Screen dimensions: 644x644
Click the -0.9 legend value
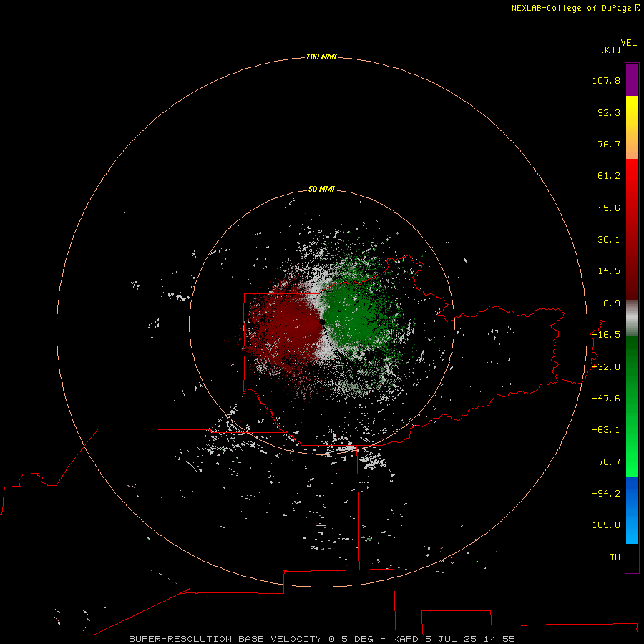[x=609, y=303]
